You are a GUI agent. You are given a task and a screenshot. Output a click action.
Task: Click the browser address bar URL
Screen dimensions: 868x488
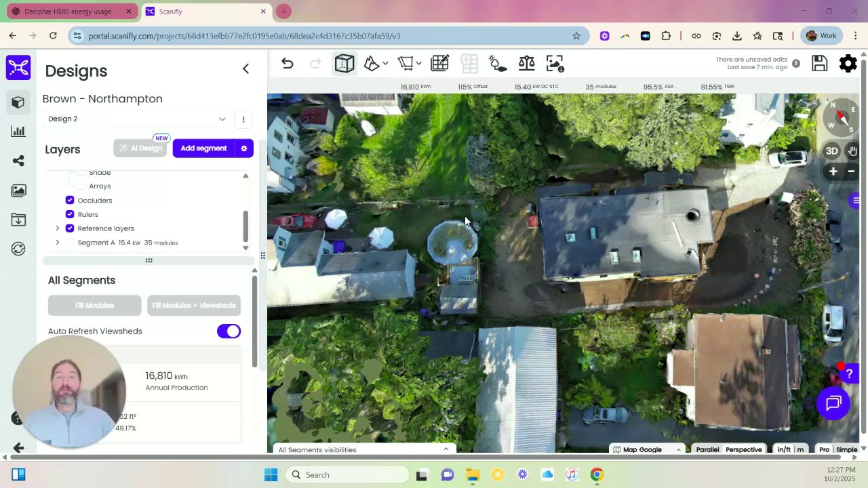click(x=244, y=36)
